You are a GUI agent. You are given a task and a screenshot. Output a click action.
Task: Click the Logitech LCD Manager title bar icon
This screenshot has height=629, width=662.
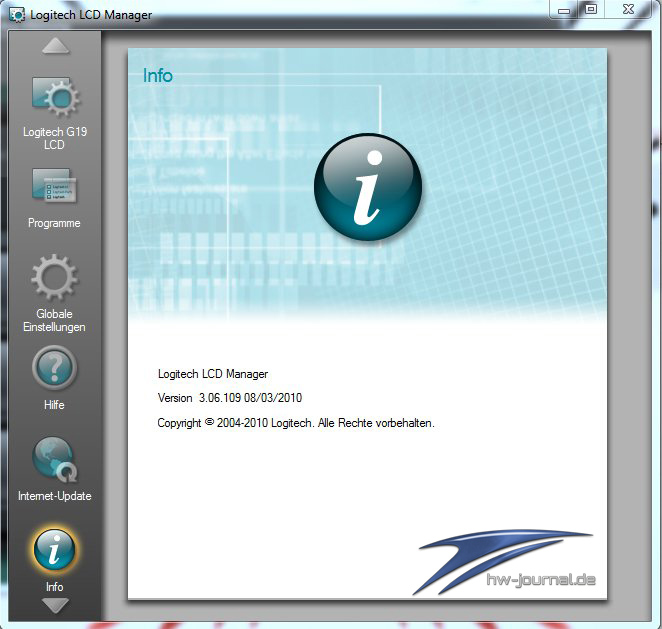17,15
